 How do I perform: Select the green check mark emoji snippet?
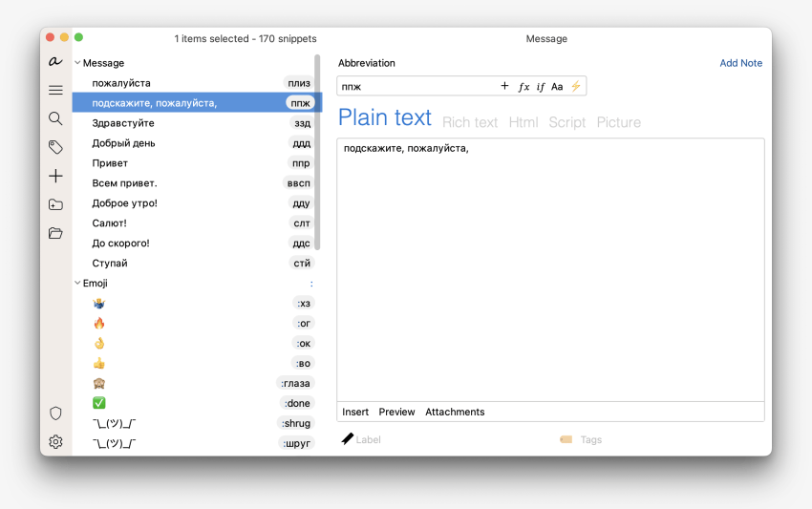click(99, 403)
